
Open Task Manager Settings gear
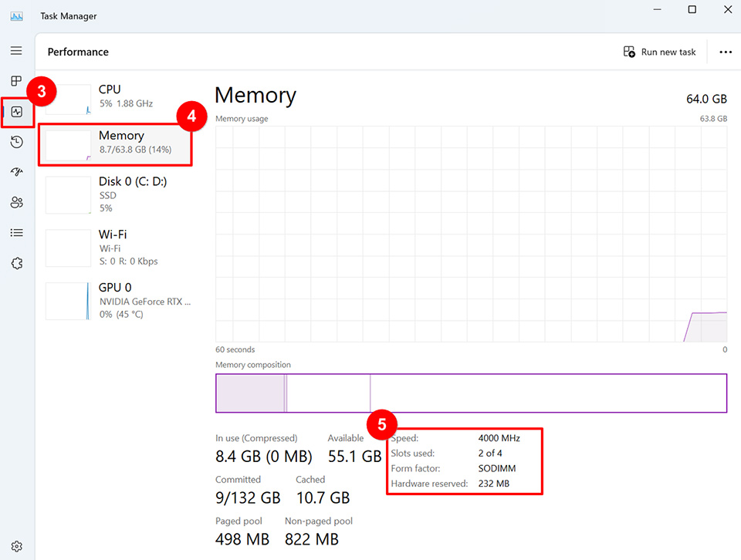click(16, 546)
